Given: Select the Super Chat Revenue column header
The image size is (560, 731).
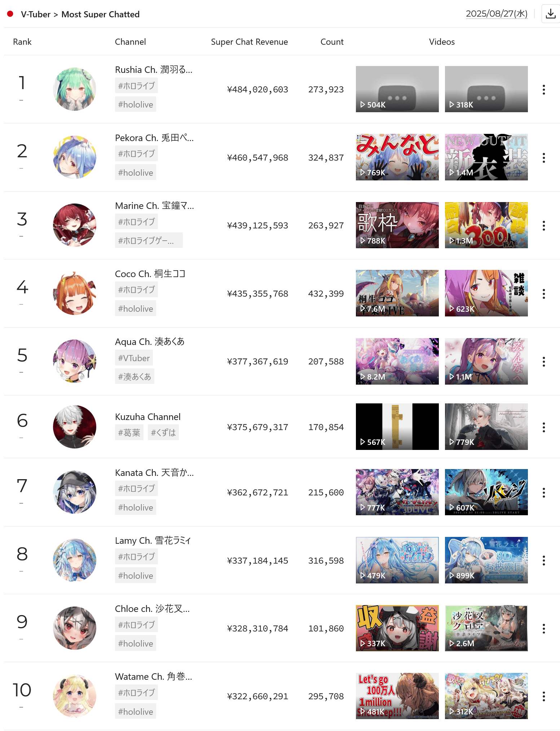Looking at the screenshot, I should (249, 42).
